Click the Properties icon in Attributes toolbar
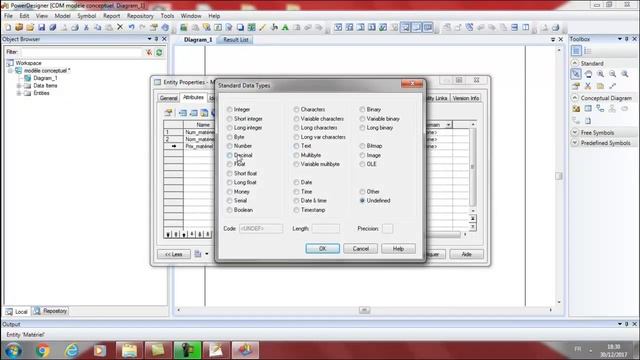The width and height of the screenshot is (640, 360). click(x=168, y=113)
